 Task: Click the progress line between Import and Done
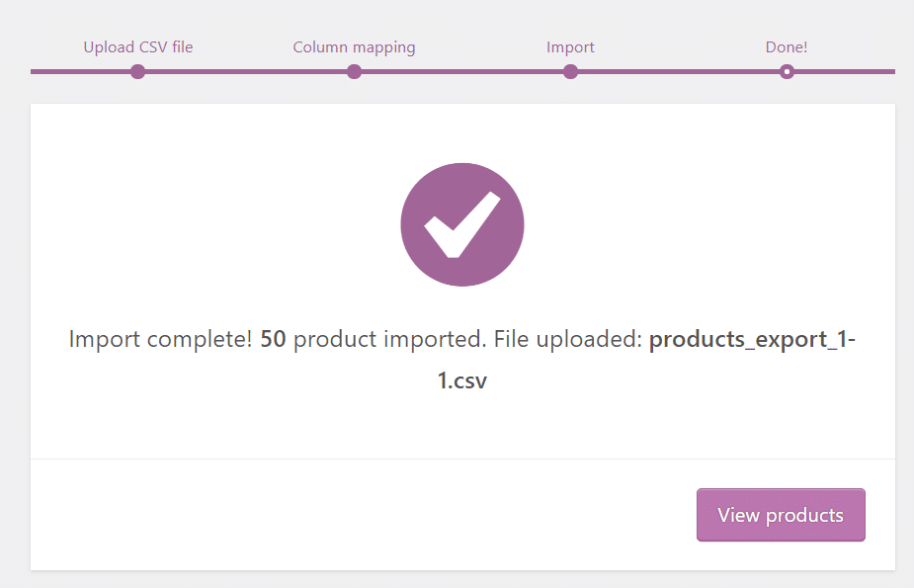(678, 71)
